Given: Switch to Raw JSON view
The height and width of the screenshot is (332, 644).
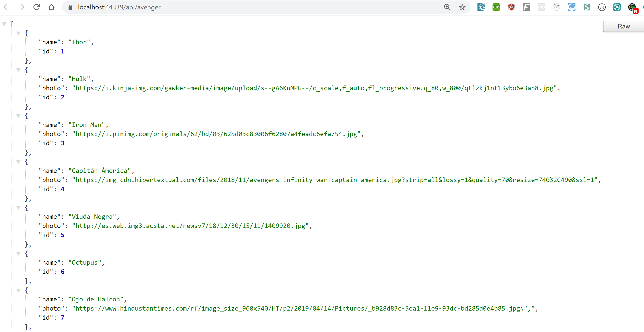Looking at the screenshot, I should 623,26.
